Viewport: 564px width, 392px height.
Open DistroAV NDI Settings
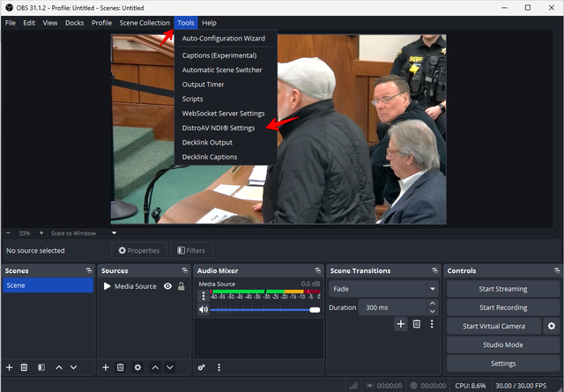pos(226,128)
